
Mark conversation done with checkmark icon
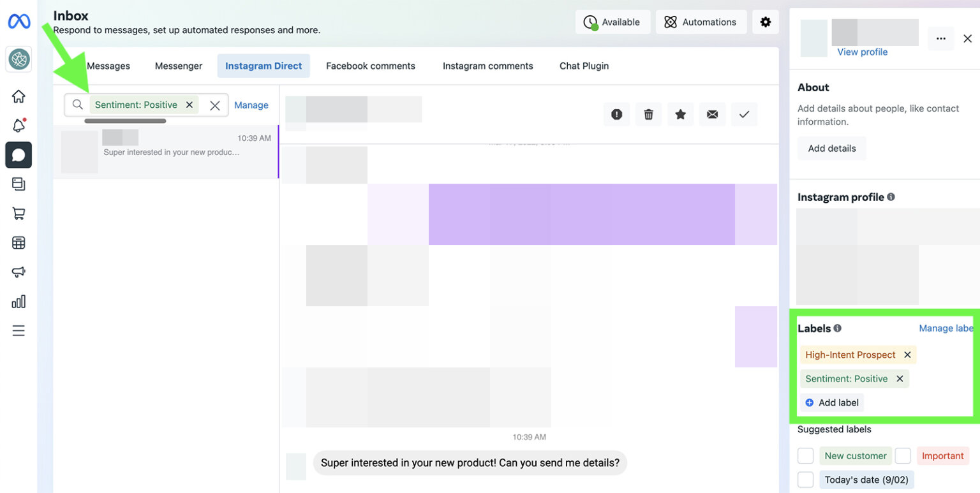(x=744, y=114)
